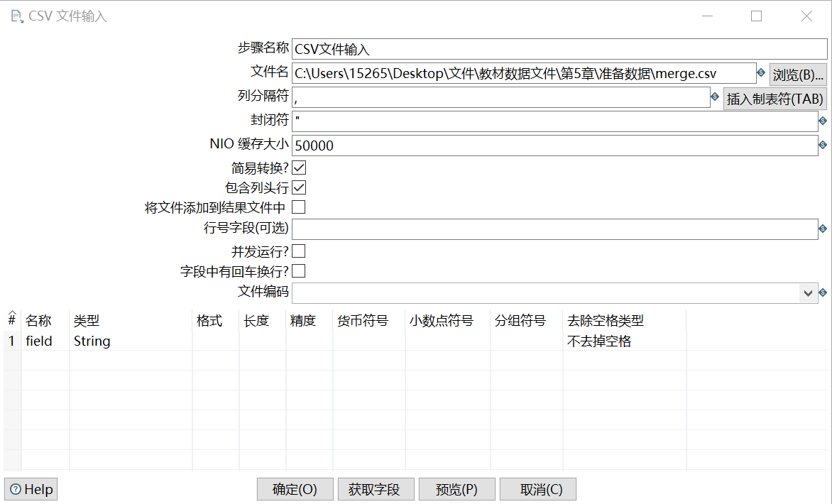Click the 插入制表符(TAB) button
Image resolution: width=832 pixels, height=504 pixels.
[x=774, y=99]
